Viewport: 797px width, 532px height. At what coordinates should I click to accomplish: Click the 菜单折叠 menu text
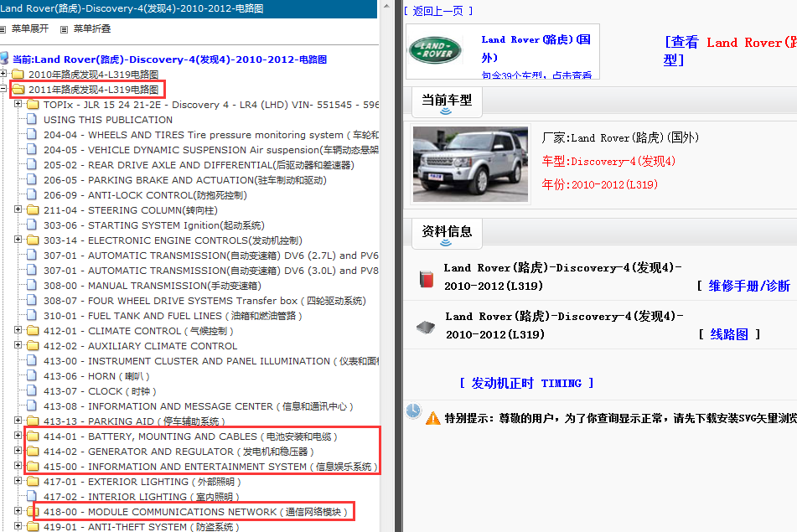click(x=92, y=29)
